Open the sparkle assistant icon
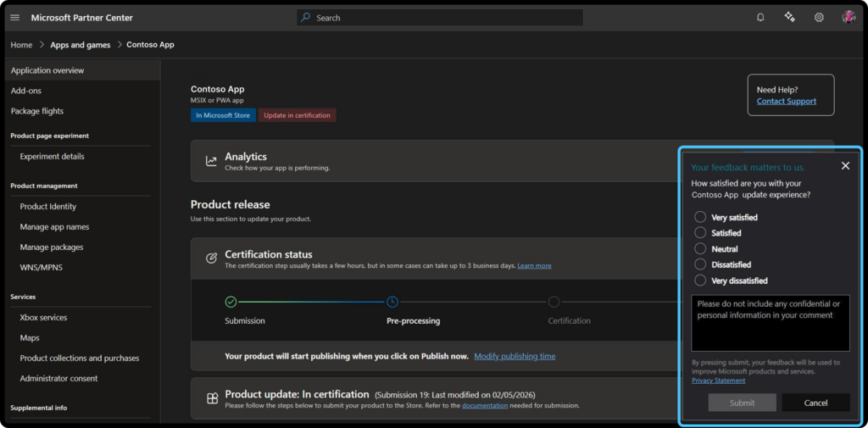This screenshot has width=868, height=428. point(789,17)
